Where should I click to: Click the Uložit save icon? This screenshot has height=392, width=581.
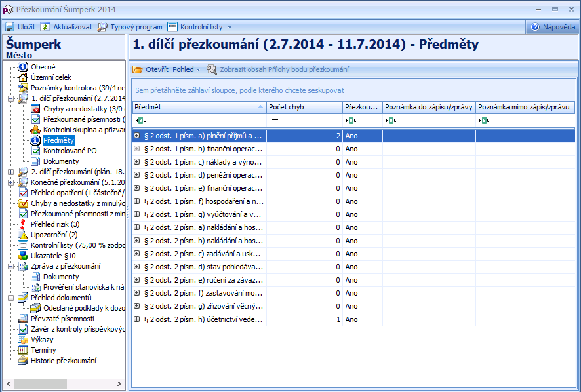pyautogui.click(x=9, y=27)
